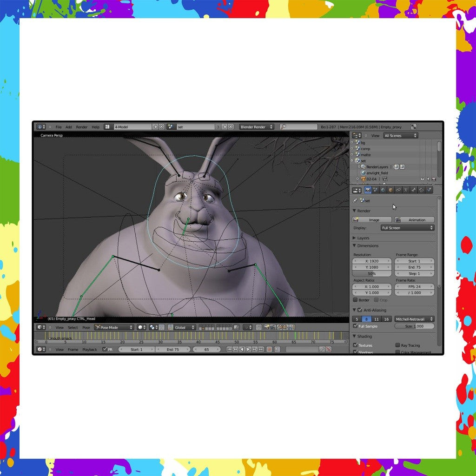Screen dimensions: 476x476
Task: Open the All Scenes view dropdown
Action: tap(400, 135)
